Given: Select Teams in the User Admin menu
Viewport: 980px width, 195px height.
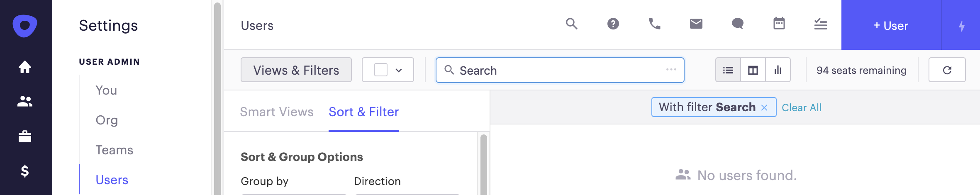Looking at the screenshot, I should [x=114, y=150].
